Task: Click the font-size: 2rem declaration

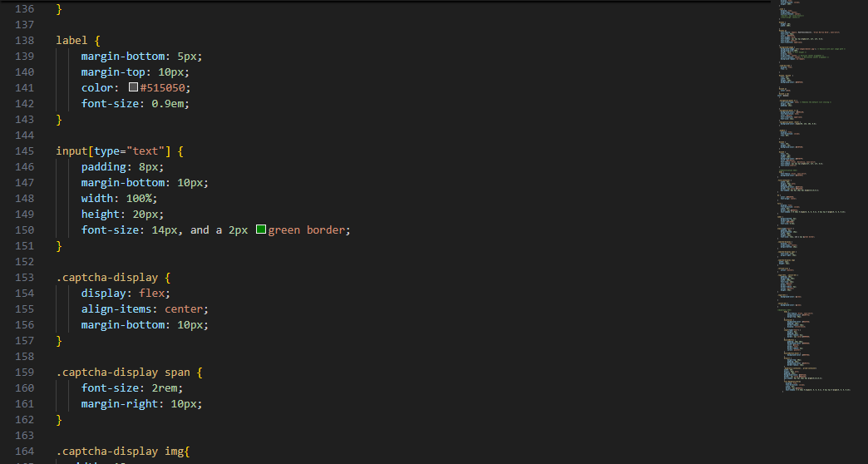Action: (x=131, y=388)
